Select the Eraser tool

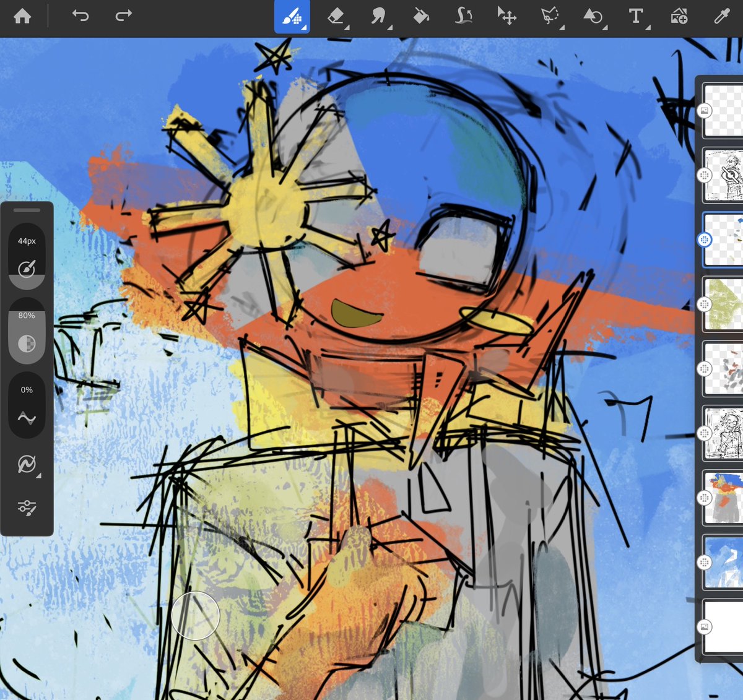pyautogui.click(x=336, y=16)
